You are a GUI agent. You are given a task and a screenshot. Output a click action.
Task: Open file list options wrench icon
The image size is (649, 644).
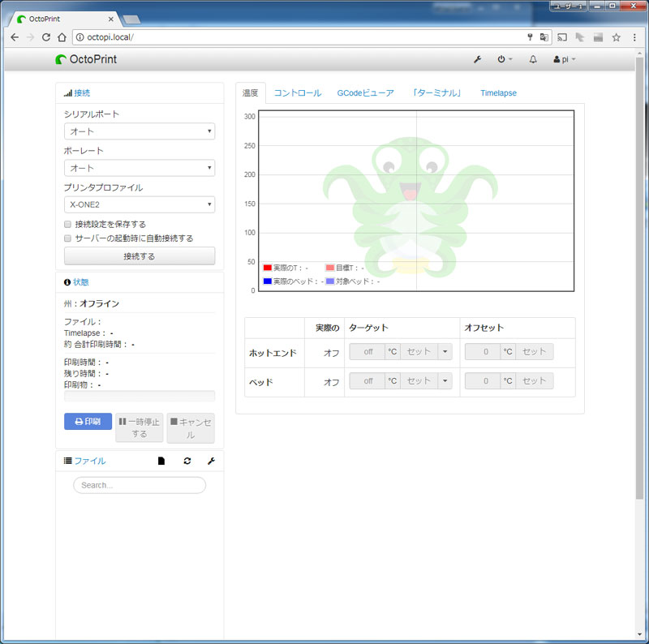click(211, 461)
